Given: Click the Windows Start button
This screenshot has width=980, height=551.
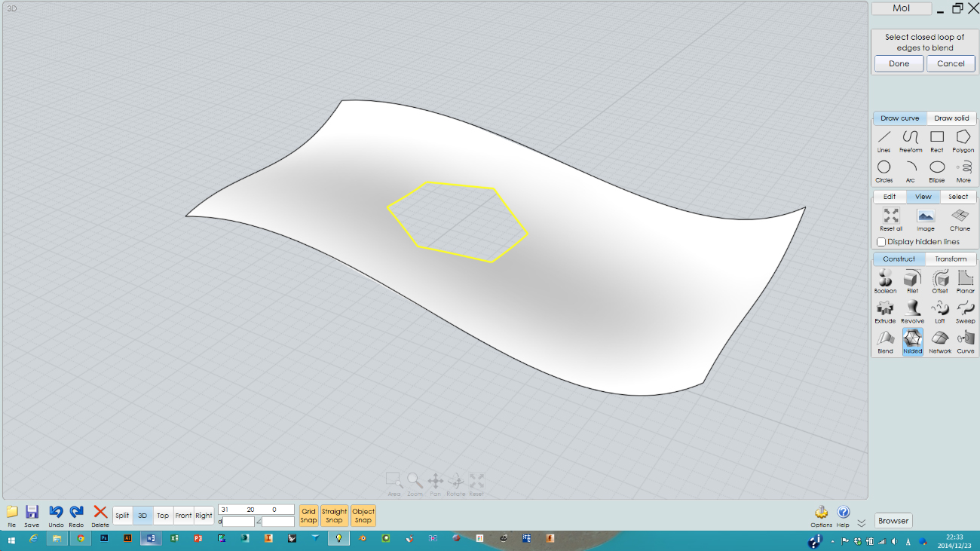Looking at the screenshot, I should 11,539.
